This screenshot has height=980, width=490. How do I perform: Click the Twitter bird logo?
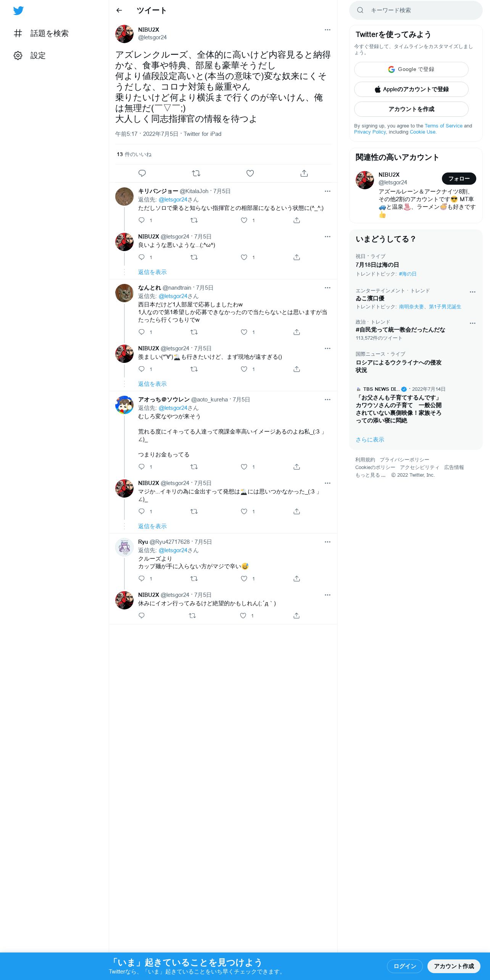pos(18,11)
